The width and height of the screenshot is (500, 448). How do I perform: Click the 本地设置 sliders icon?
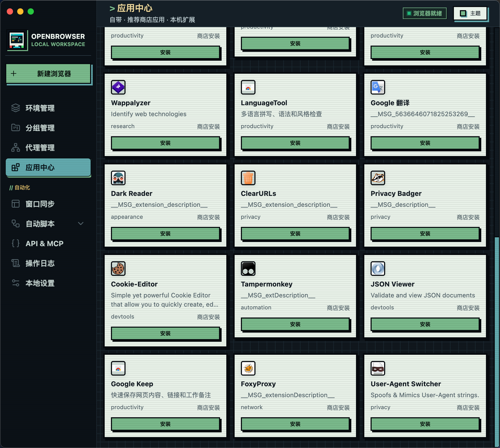(x=16, y=283)
